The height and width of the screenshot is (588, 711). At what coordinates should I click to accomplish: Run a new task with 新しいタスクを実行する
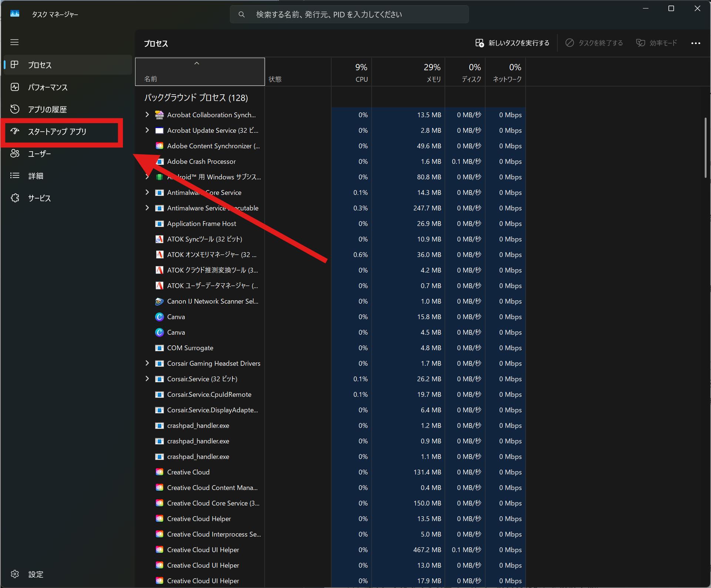(513, 43)
